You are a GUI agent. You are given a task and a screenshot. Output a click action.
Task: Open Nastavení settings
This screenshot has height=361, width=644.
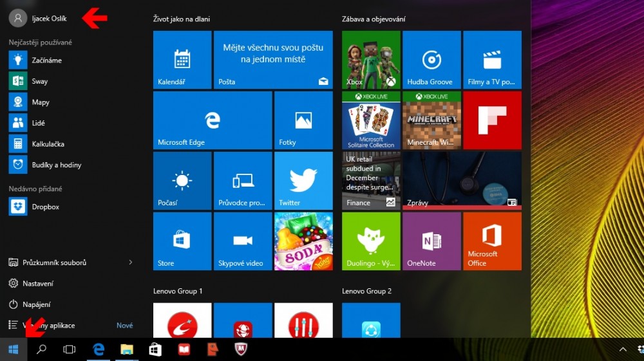[x=37, y=283]
